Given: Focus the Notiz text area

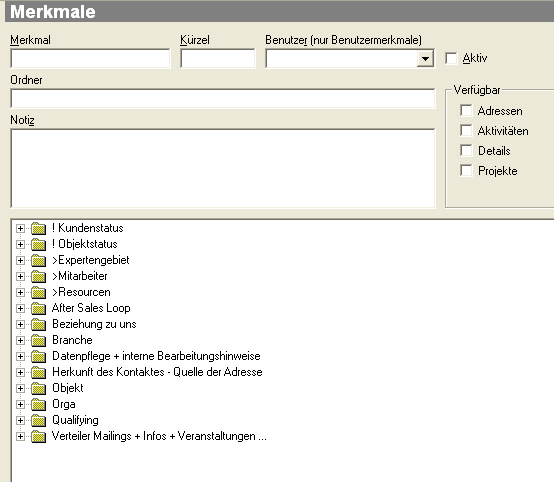Looking at the screenshot, I should 223,169.
